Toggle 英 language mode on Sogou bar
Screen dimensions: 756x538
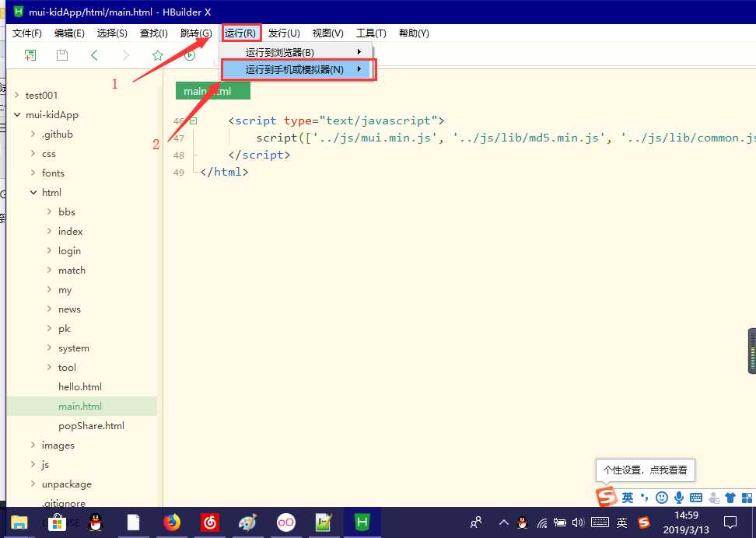click(627, 498)
